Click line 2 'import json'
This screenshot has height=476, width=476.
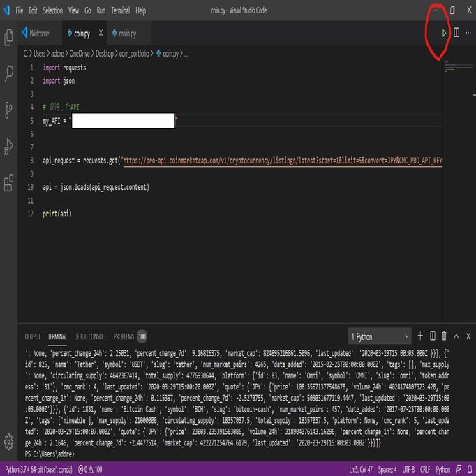[x=59, y=81]
